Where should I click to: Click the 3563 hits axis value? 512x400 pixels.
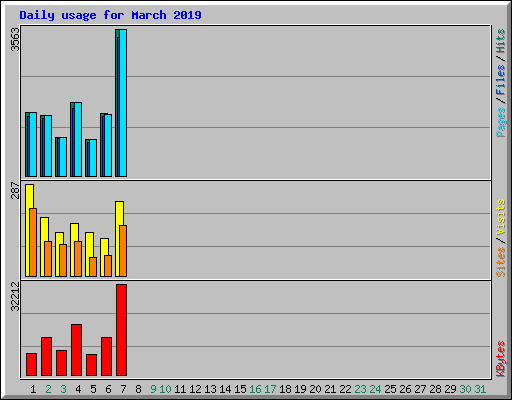click(15, 39)
